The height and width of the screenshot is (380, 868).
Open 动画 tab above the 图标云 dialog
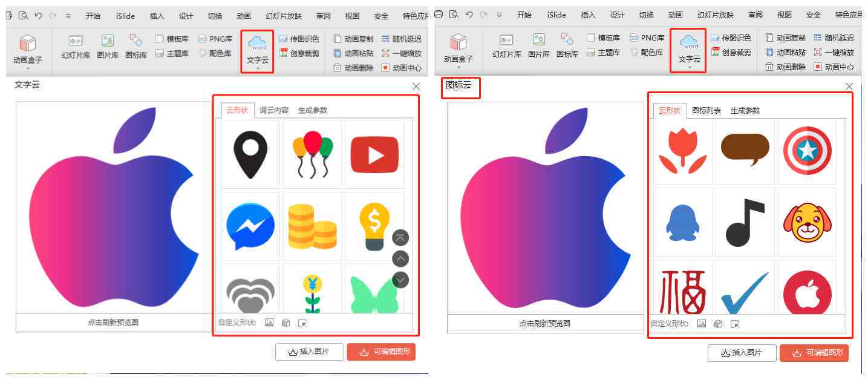coord(676,15)
